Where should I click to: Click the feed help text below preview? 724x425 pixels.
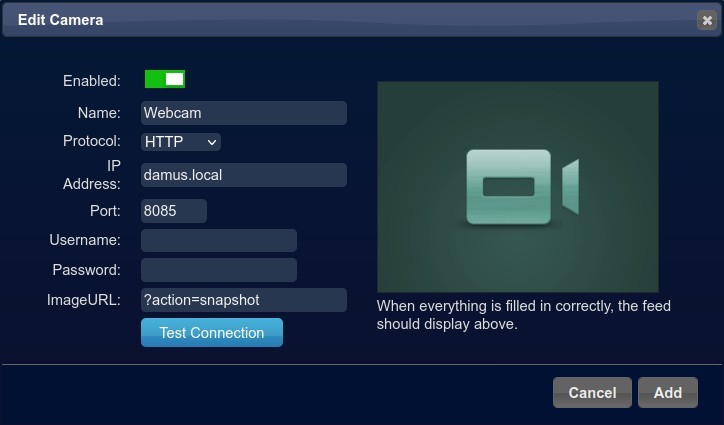coord(523,315)
